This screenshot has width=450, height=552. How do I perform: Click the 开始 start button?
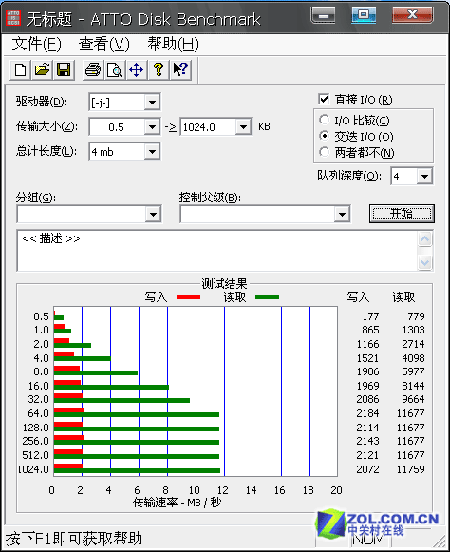[402, 213]
